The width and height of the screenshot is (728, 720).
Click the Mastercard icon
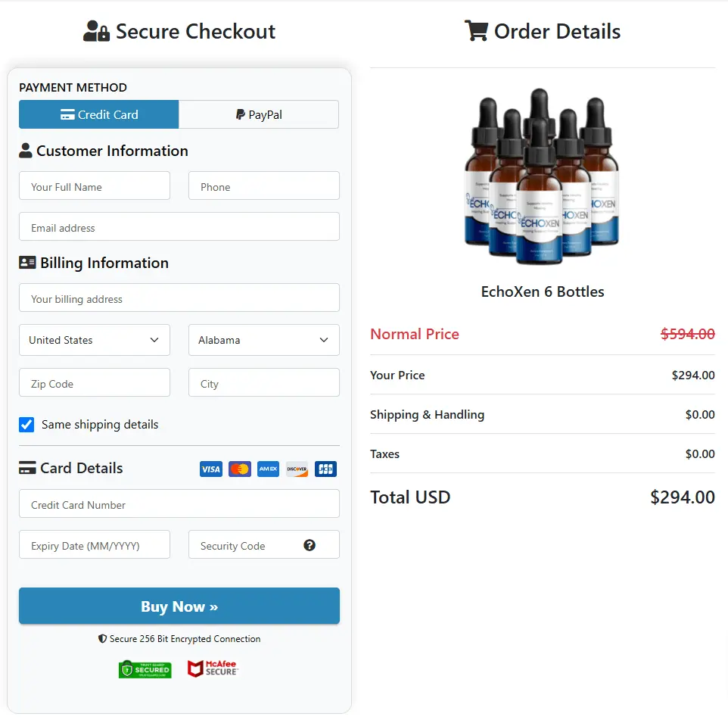click(x=239, y=469)
